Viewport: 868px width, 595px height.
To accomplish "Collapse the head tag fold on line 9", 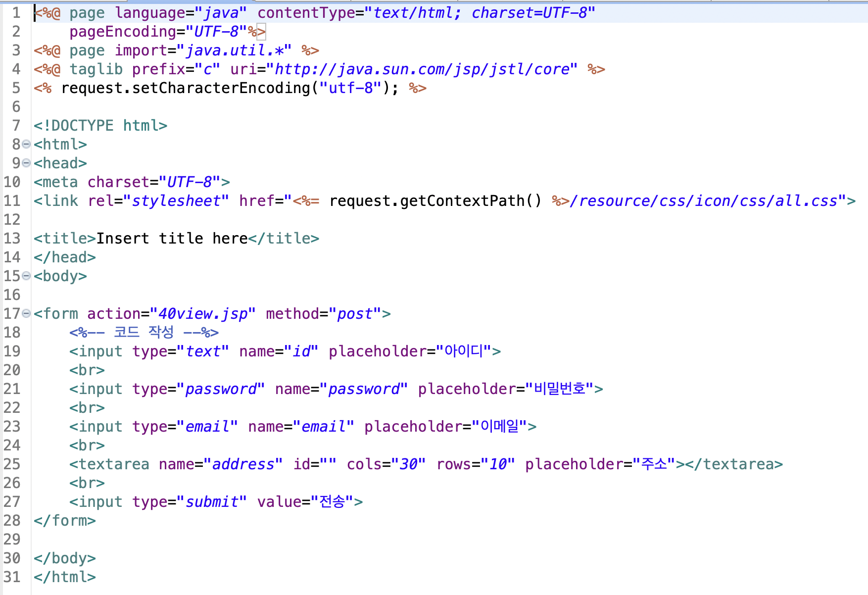I will coord(26,163).
